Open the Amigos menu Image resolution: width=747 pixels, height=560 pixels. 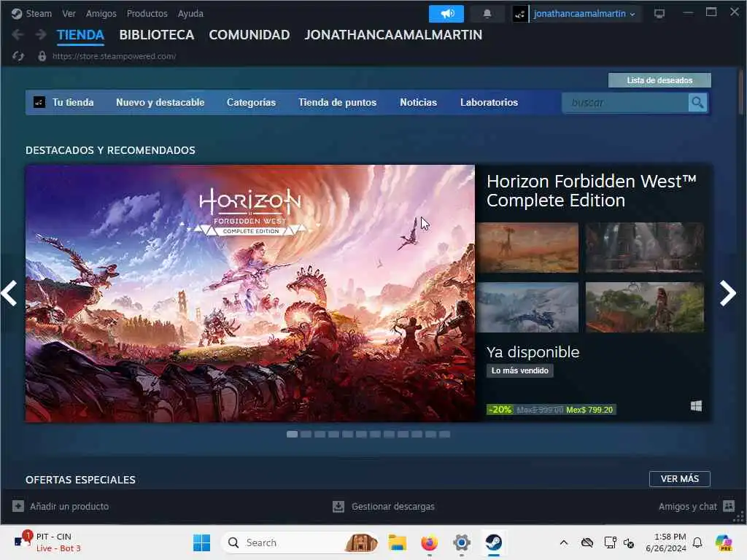(x=101, y=14)
